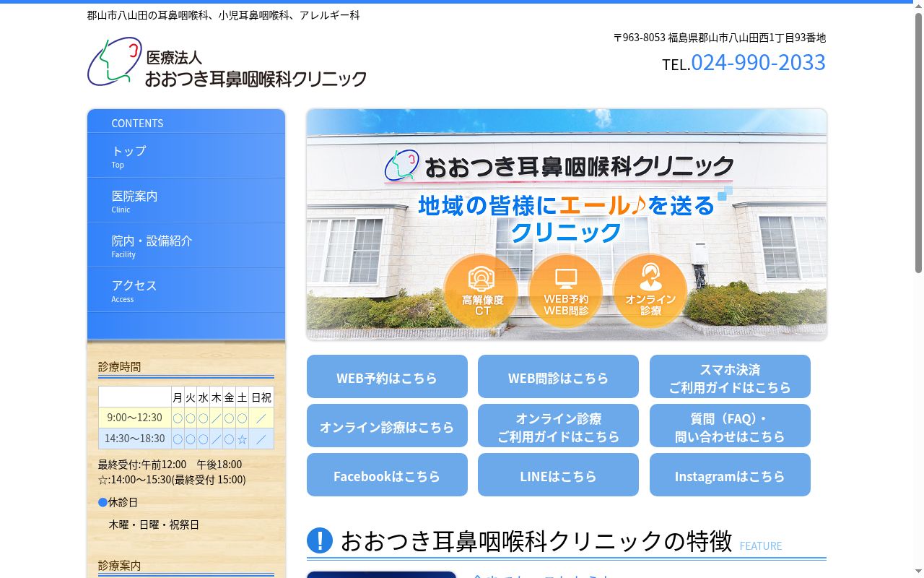
Task: Click the WEB問診はこちら button
Action: pyautogui.click(x=558, y=376)
